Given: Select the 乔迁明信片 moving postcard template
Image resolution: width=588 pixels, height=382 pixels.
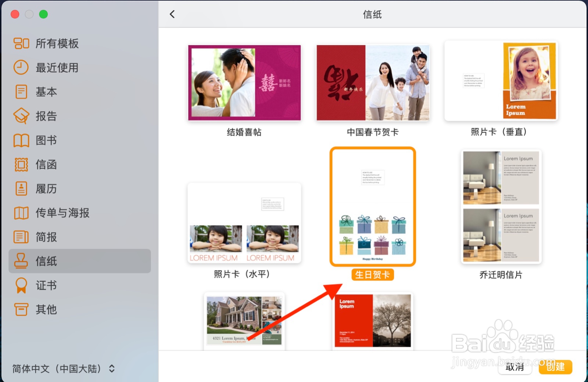Looking at the screenshot, I should click(501, 207).
